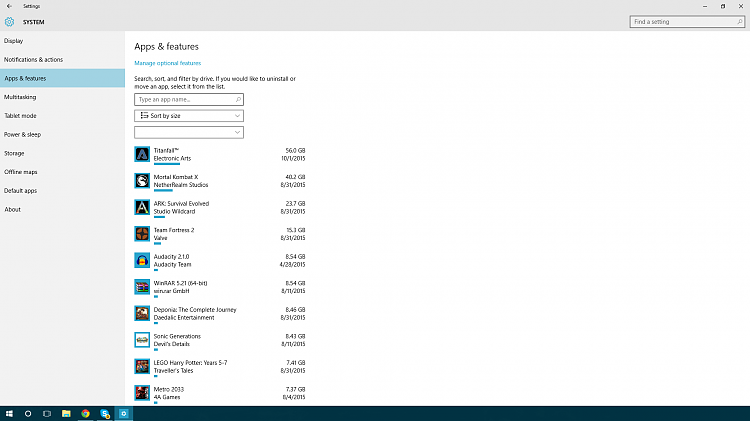
Task: Open the Windows Start menu
Action: click(x=9, y=413)
